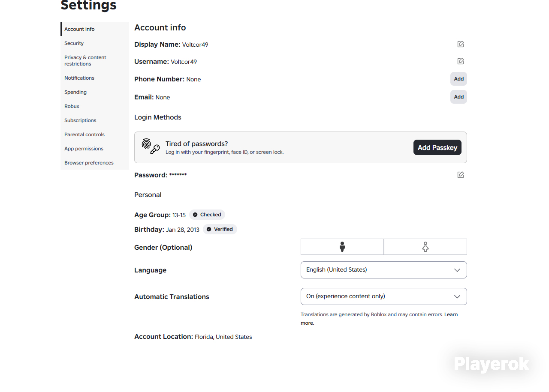This screenshot has width=549, height=392.
Task: Go to Browser preferences
Action: (x=95, y=163)
